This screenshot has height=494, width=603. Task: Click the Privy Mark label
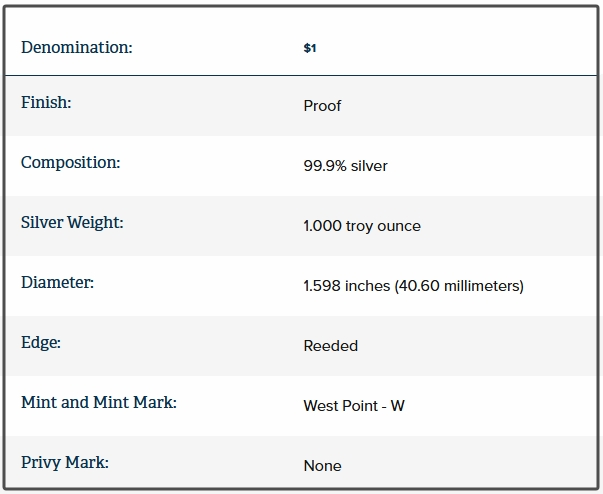pos(65,462)
